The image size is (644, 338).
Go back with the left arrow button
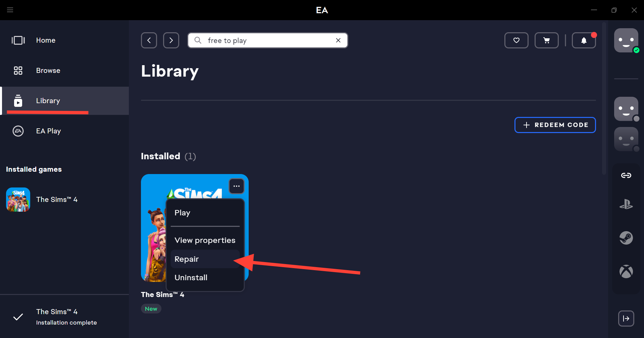coord(149,40)
